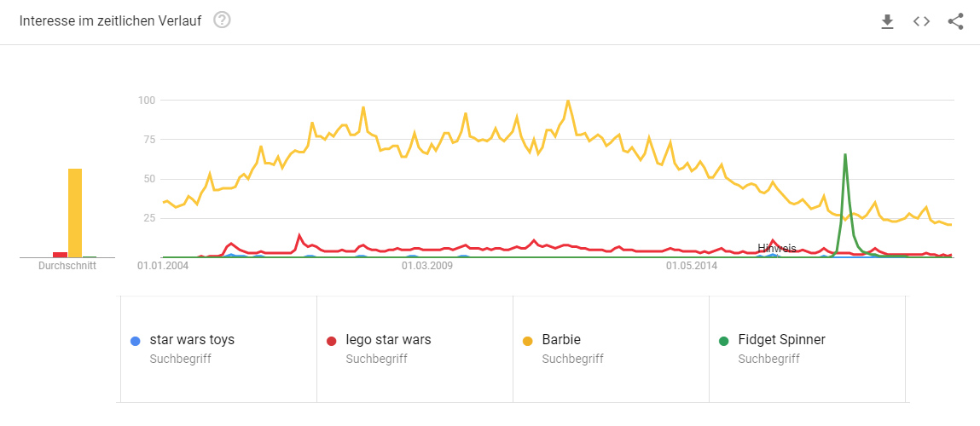Click the yellow dot next to Barbie
The height and width of the screenshot is (426, 980).
coord(528,341)
